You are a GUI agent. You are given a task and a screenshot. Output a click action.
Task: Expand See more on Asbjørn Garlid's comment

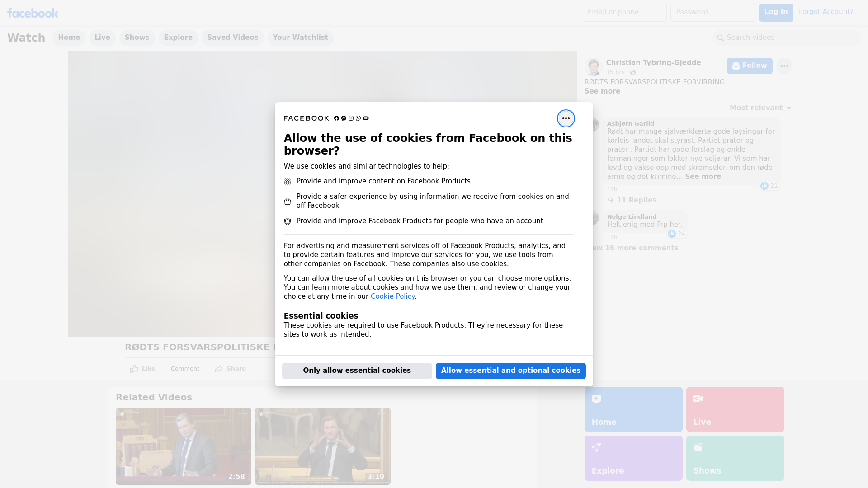(703, 177)
